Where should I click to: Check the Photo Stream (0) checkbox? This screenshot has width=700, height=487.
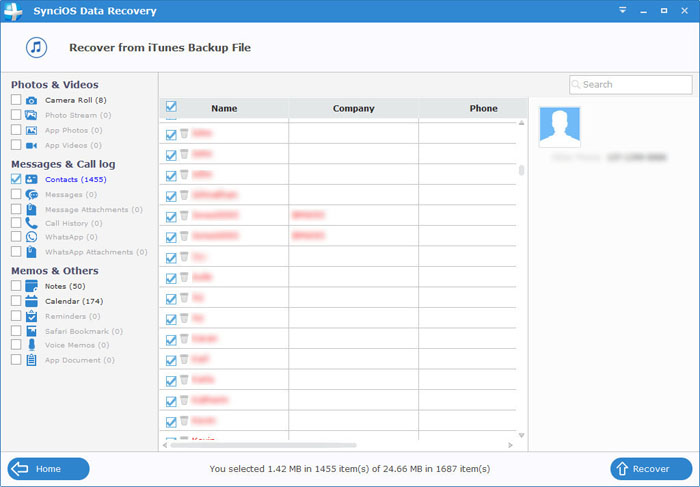[16, 115]
